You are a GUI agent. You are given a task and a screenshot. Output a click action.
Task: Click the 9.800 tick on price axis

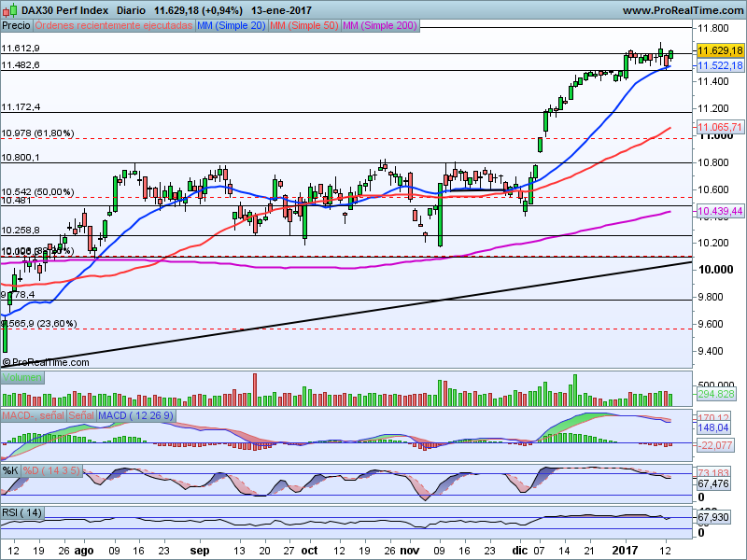click(712, 297)
